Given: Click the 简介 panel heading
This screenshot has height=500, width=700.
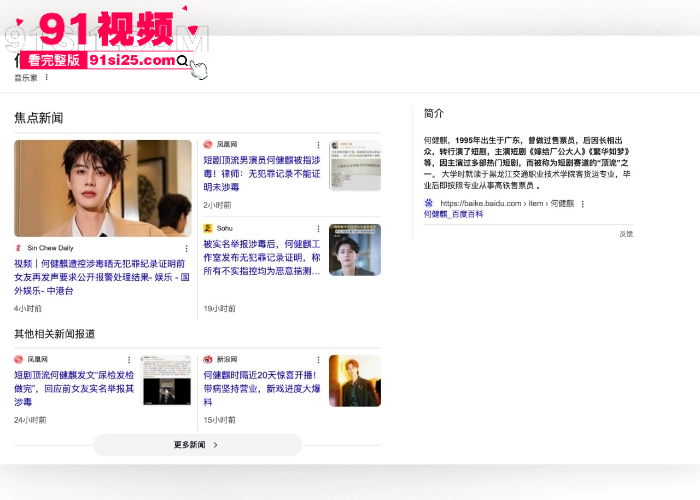Looking at the screenshot, I should 433,113.
